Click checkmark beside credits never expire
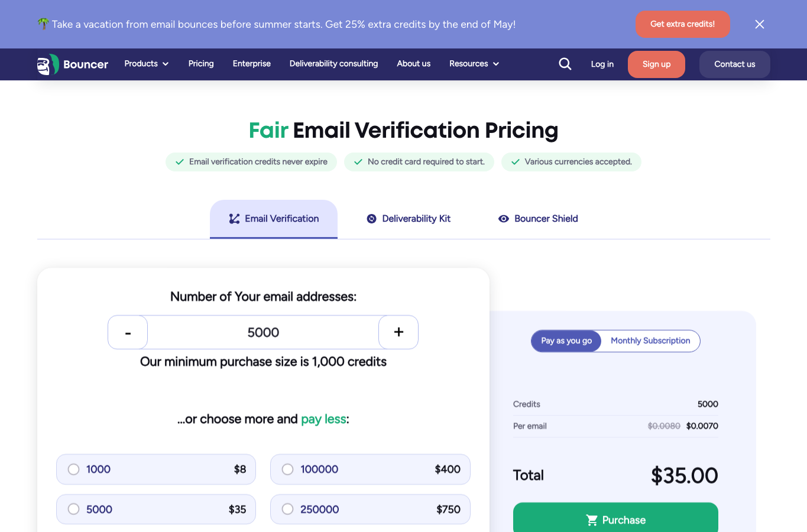807x532 pixels. (x=180, y=162)
